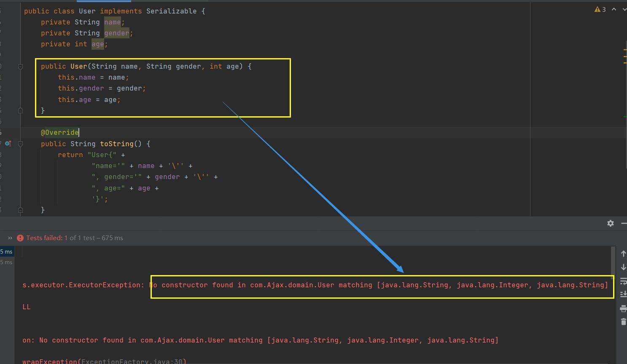Click the red failed test status icon
Viewport: 627px width, 364px height.
(x=20, y=238)
